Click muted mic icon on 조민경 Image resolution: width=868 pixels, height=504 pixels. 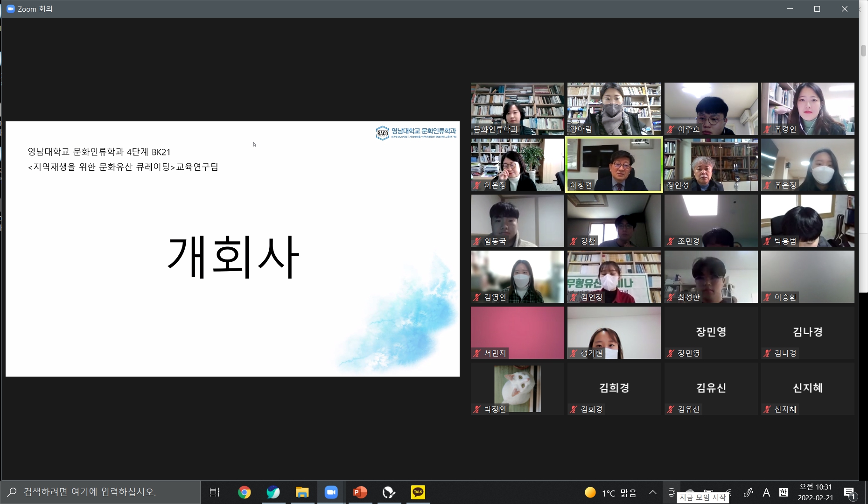tap(671, 241)
